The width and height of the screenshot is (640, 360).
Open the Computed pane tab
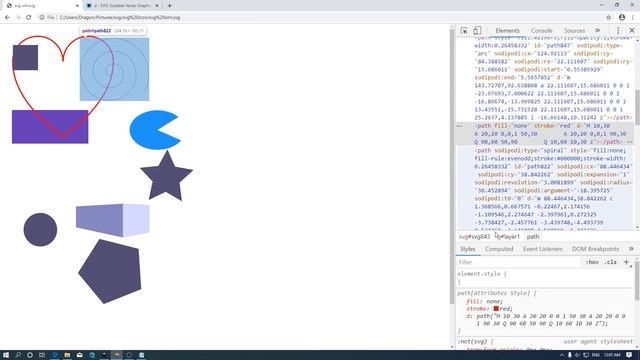[499, 249]
